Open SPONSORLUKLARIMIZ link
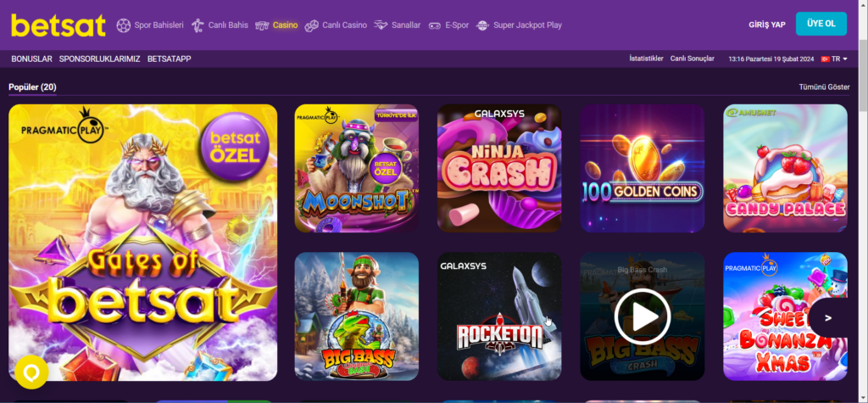868x403 pixels. pos(100,59)
